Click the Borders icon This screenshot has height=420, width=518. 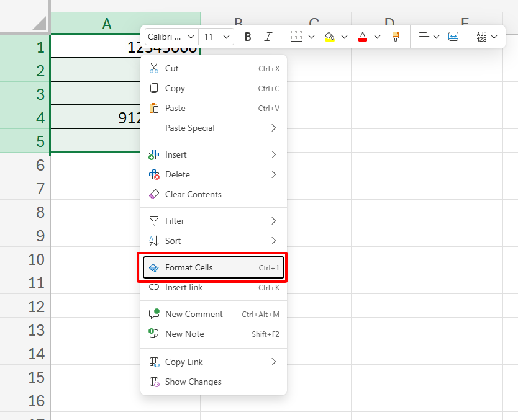298,37
